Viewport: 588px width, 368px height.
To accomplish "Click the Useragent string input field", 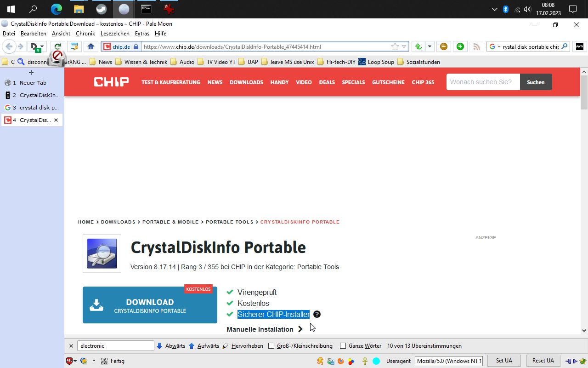I will tap(449, 361).
